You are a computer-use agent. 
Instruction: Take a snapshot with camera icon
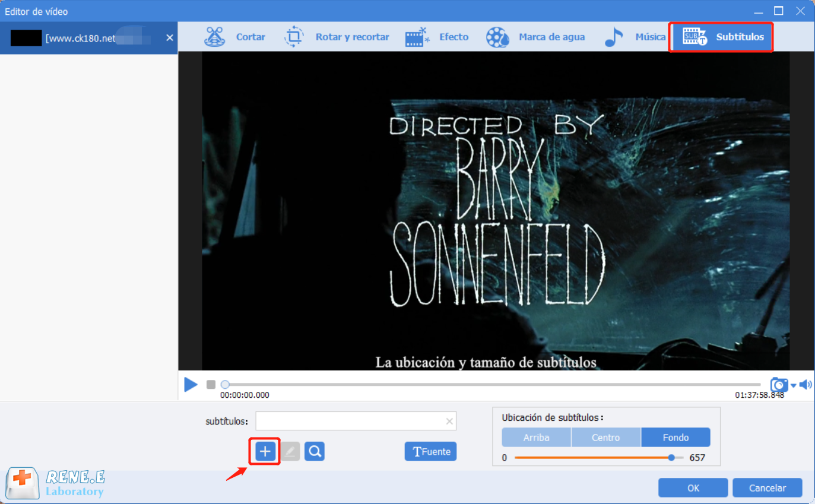779,385
